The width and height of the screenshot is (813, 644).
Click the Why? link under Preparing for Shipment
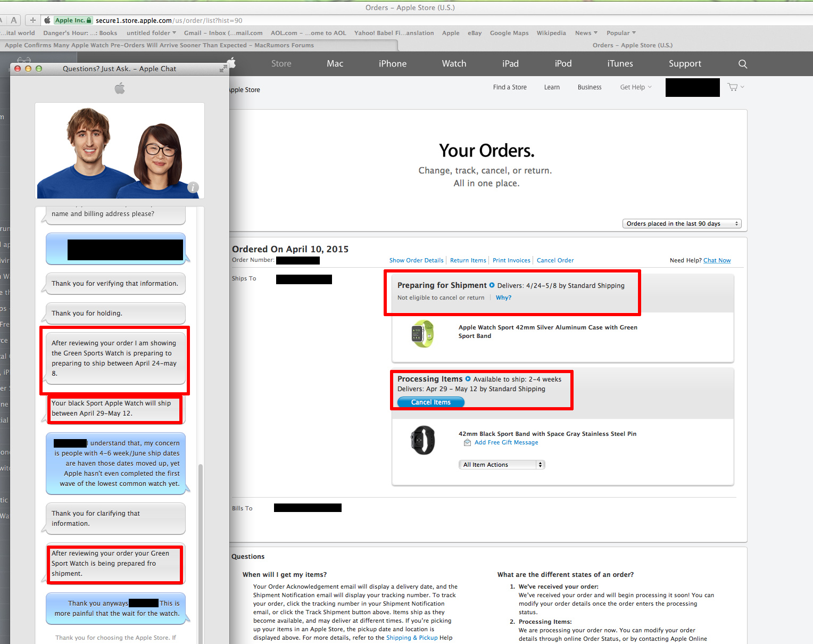[x=503, y=298]
